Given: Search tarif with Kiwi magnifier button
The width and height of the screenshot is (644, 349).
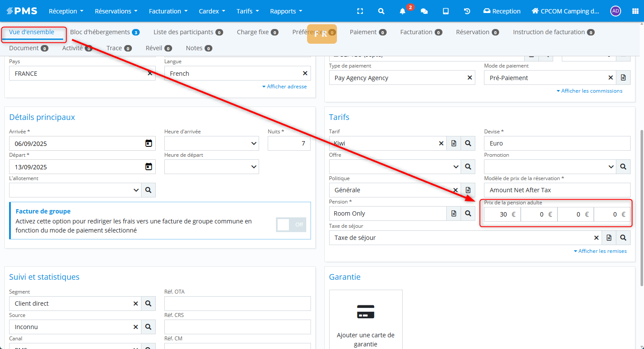Looking at the screenshot, I should click(x=468, y=143).
